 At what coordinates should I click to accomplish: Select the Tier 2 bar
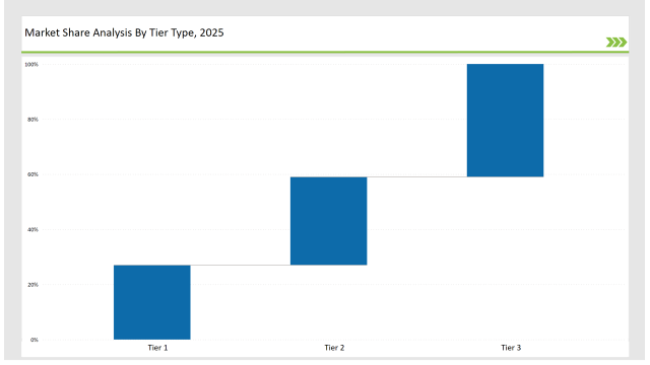coord(329,221)
